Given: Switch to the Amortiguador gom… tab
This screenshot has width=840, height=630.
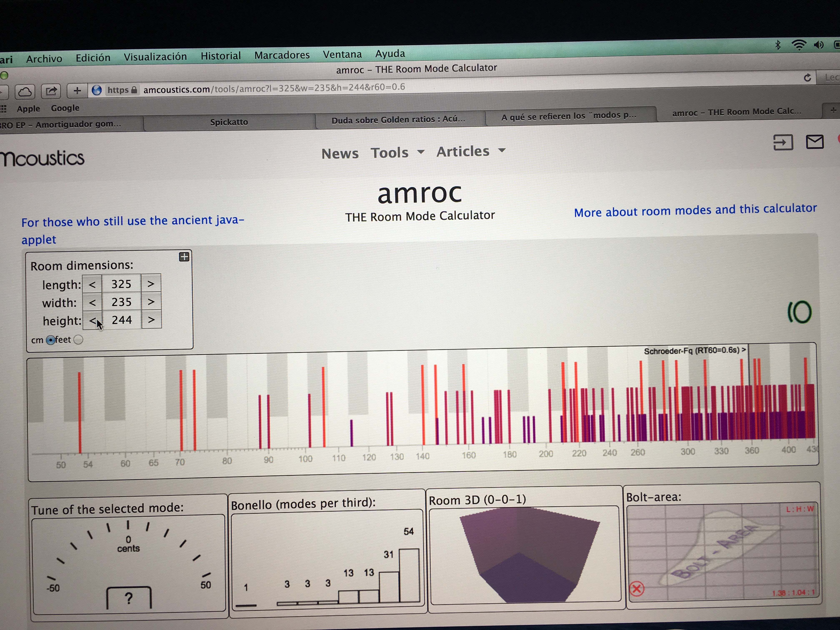Looking at the screenshot, I should coord(68,124).
